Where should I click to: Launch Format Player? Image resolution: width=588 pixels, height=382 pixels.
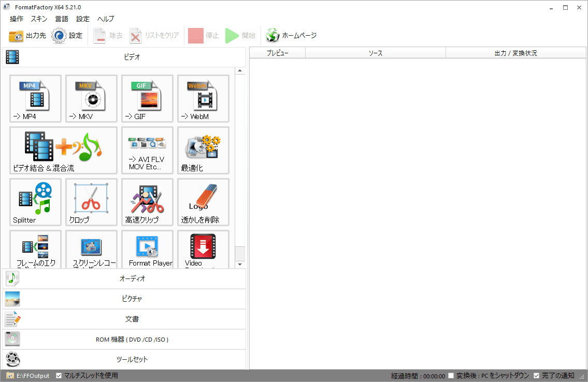pos(147,249)
